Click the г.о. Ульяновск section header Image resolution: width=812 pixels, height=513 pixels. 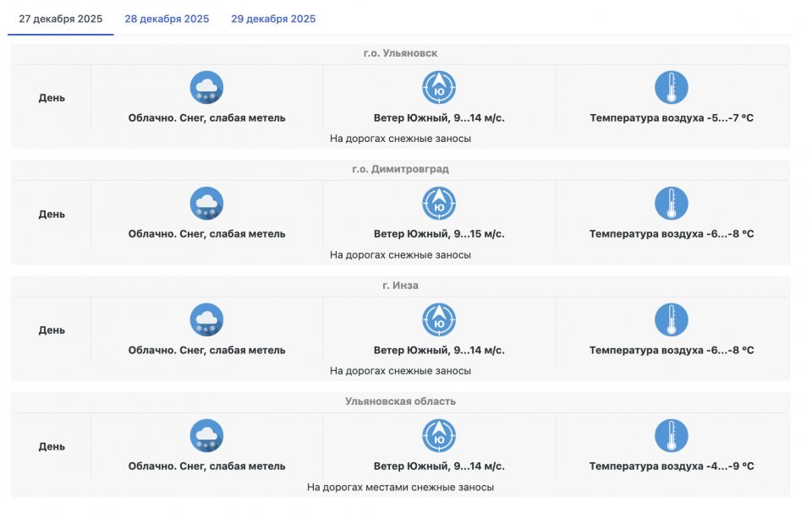tap(400, 53)
